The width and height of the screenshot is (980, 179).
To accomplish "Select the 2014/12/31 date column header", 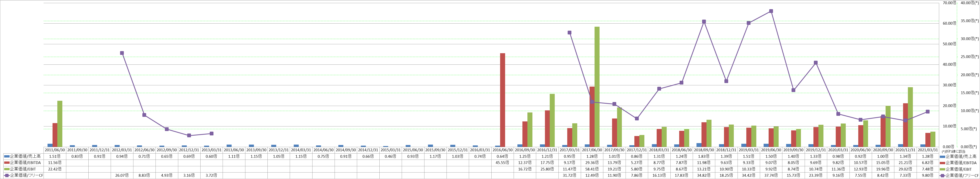I will tap(368, 150).
